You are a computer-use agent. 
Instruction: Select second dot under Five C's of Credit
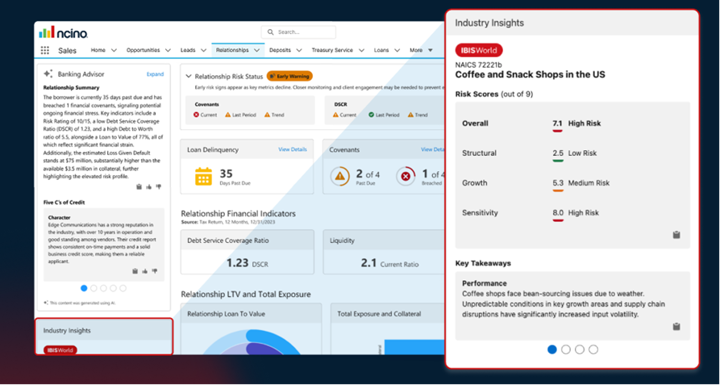click(94, 289)
